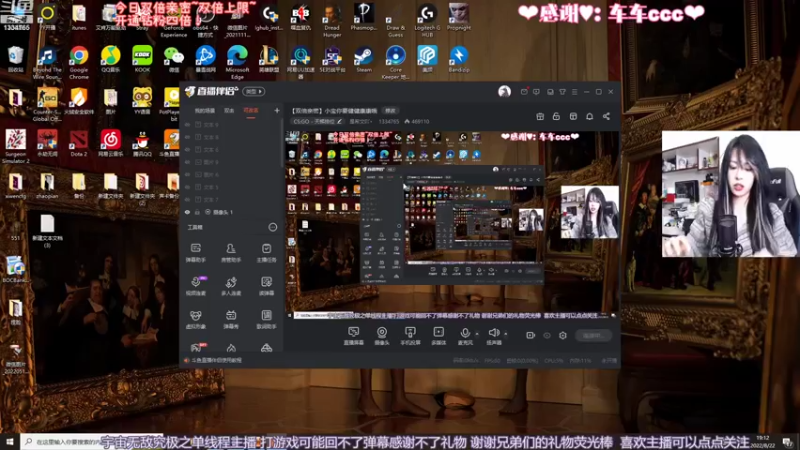
Task: Click the bell notification icon in stream header
Action: click(589, 116)
